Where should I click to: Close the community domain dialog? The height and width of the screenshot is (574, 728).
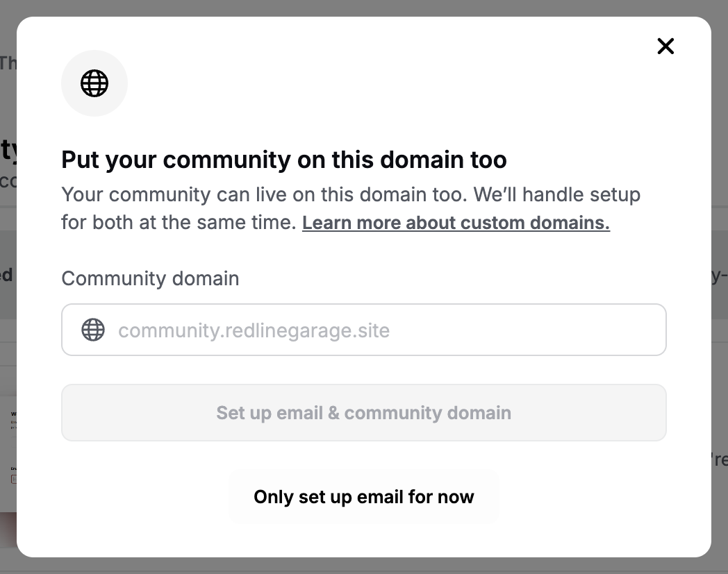coord(665,46)
